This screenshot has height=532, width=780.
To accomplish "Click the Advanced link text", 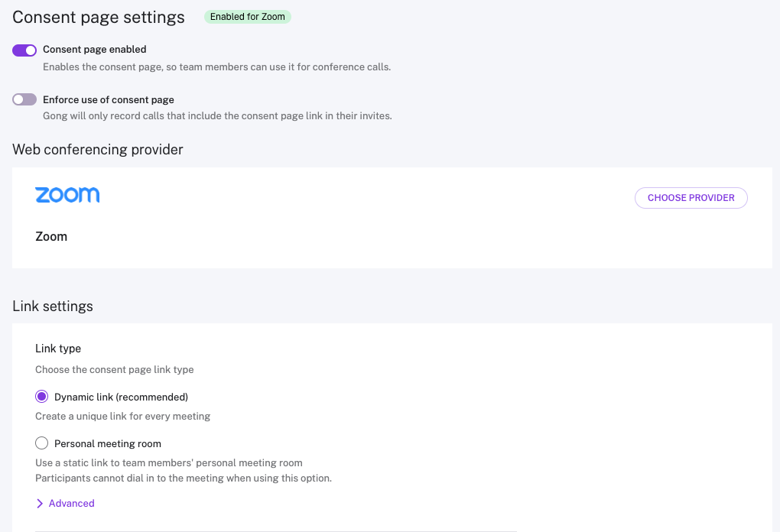I will pos(71,504).
